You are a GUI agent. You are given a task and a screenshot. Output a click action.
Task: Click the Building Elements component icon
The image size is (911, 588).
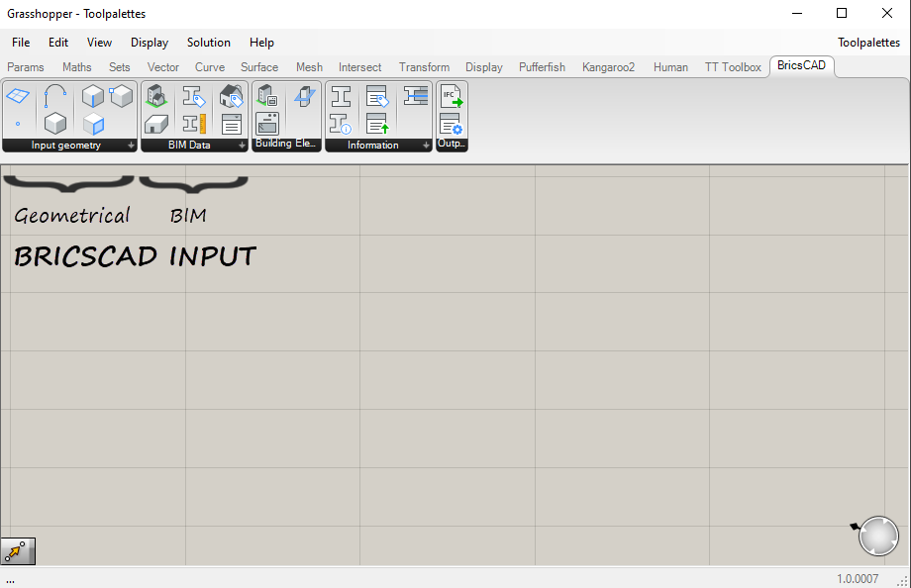(268, 96)
